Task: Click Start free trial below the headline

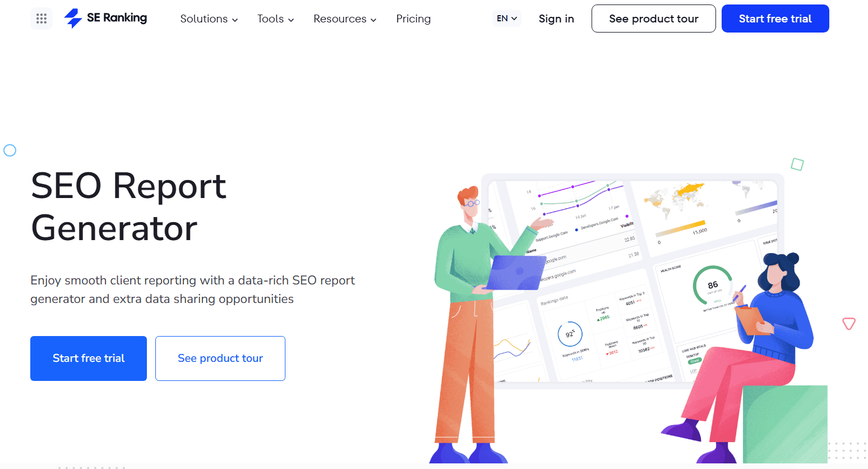Action: (89, 358)
